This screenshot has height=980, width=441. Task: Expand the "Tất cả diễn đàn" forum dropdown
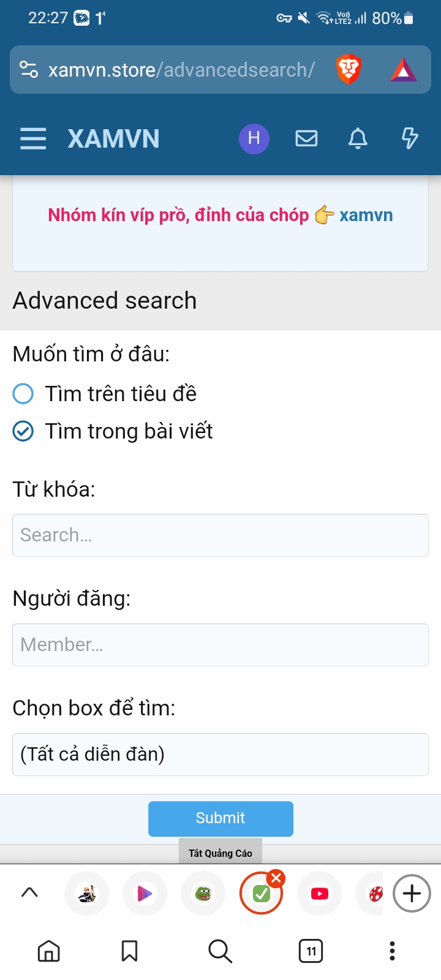tap(221, 755)
